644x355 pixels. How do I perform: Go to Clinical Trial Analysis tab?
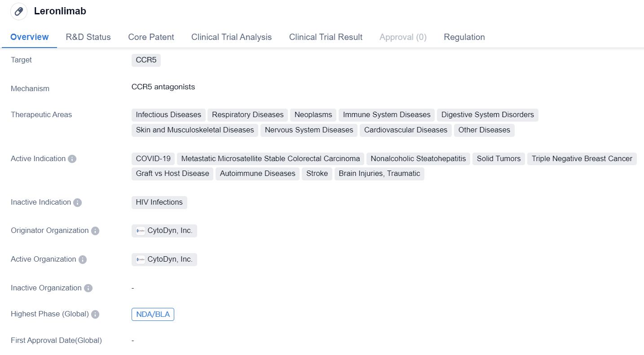(x=231, y=37)
